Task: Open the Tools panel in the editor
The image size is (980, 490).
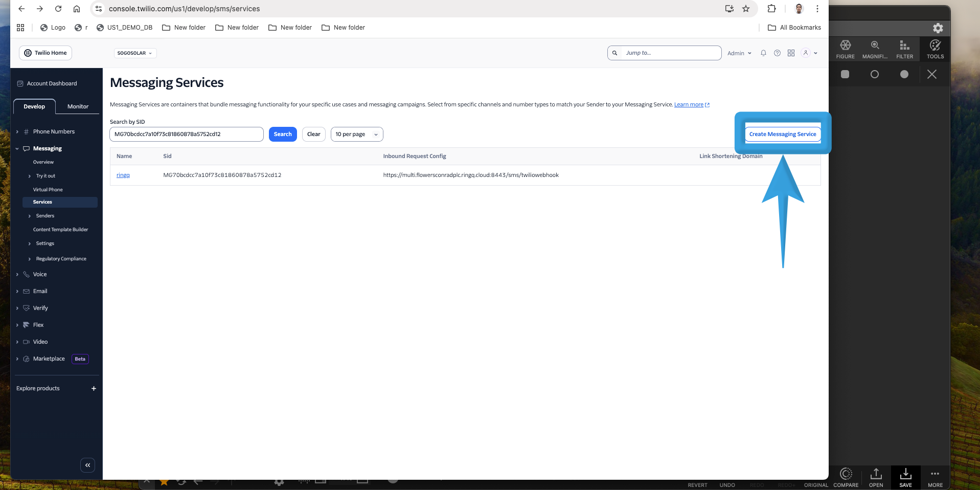Action: point(935,49)
